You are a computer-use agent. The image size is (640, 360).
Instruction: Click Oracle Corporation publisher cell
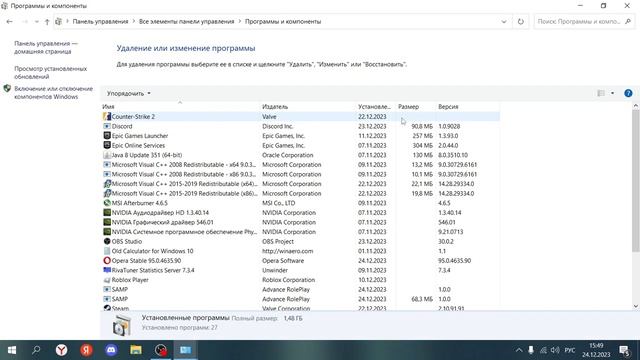[288, 155]
